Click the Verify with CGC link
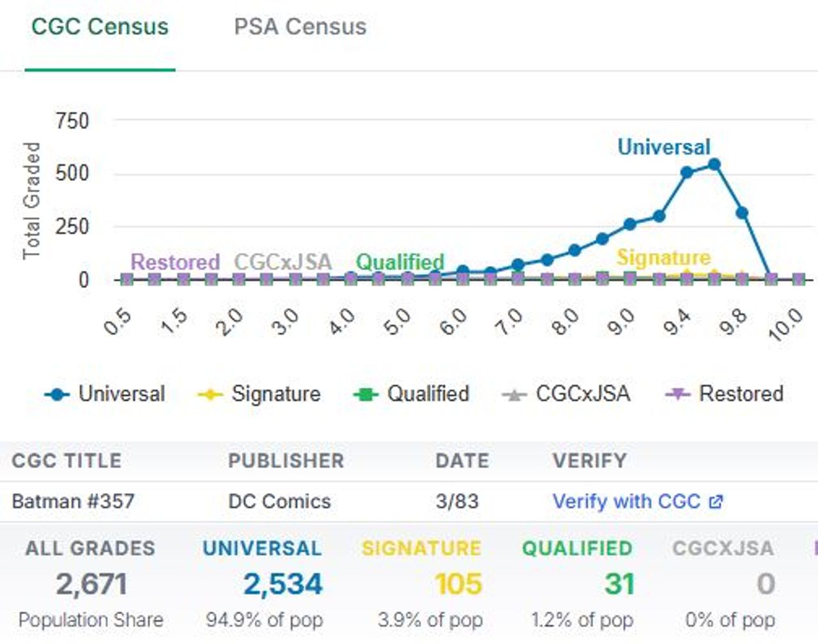 (x=626, y=502)
